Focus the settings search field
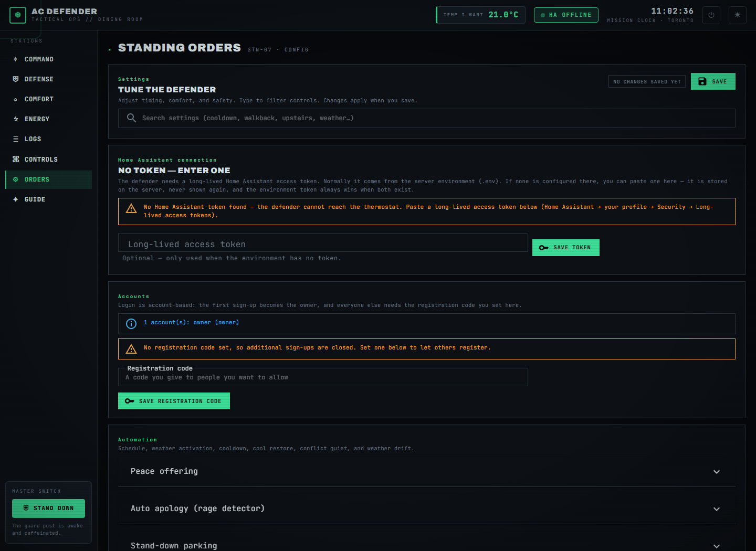The image size is (756, 551). (427, 118)
